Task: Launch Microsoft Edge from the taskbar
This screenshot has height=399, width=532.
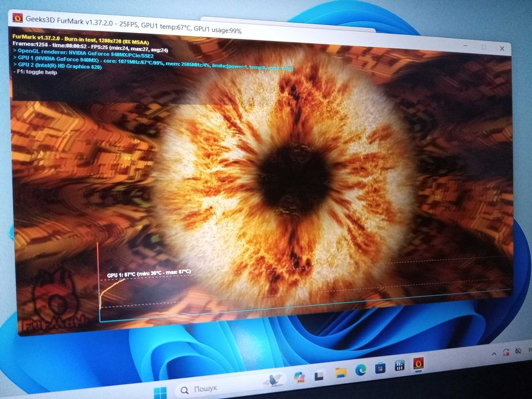Action: 360,370
